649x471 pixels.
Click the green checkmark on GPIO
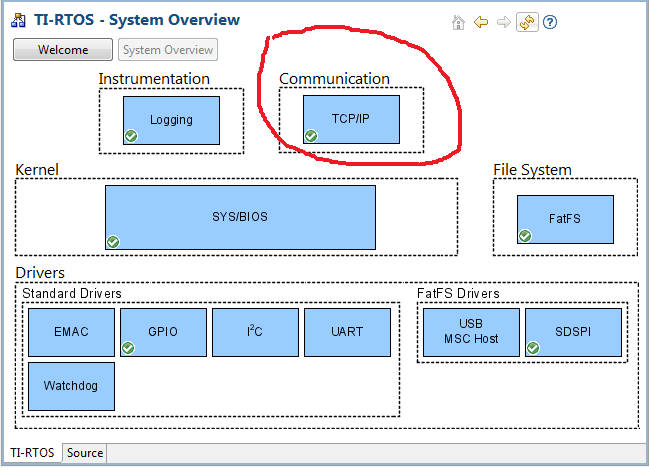(x=128, y=348)
